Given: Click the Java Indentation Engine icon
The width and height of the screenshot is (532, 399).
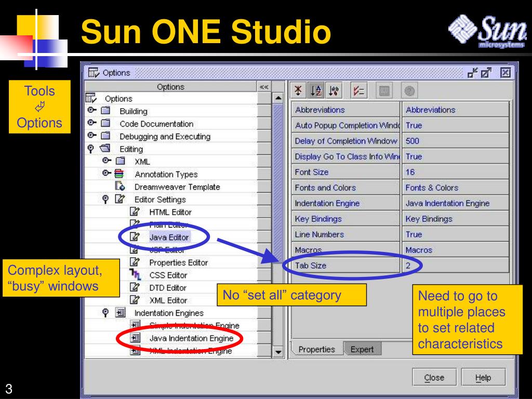Looking at the screenshot, I should click(x=136, y=338).
